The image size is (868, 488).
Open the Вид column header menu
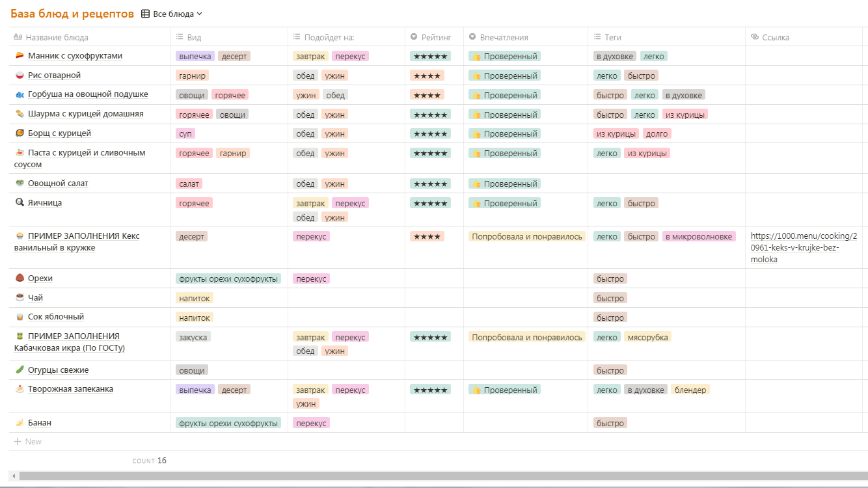(x=229, y=37)
